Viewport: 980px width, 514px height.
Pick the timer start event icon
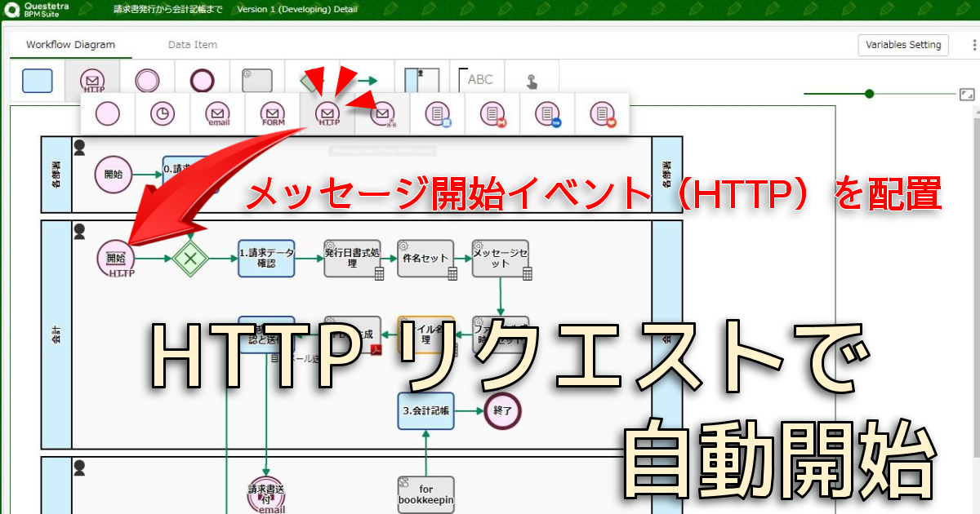tap(163, 114)
